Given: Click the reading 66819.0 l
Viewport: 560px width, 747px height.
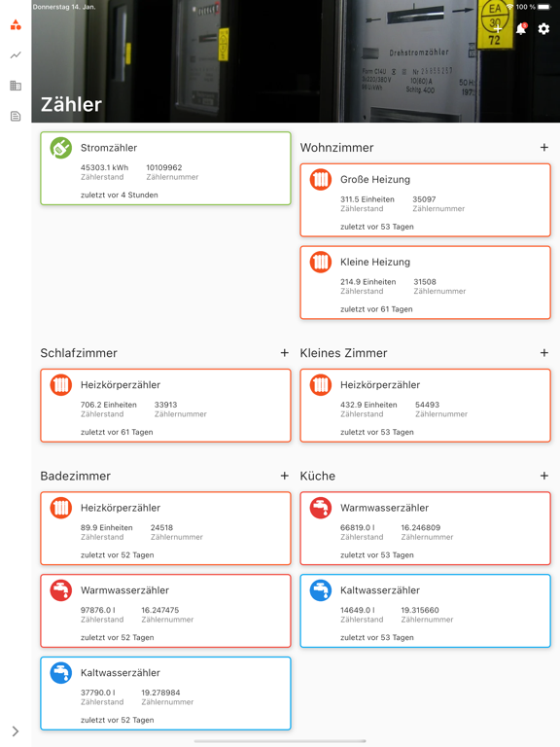Looking at the screenshot, I should [358, 528].
